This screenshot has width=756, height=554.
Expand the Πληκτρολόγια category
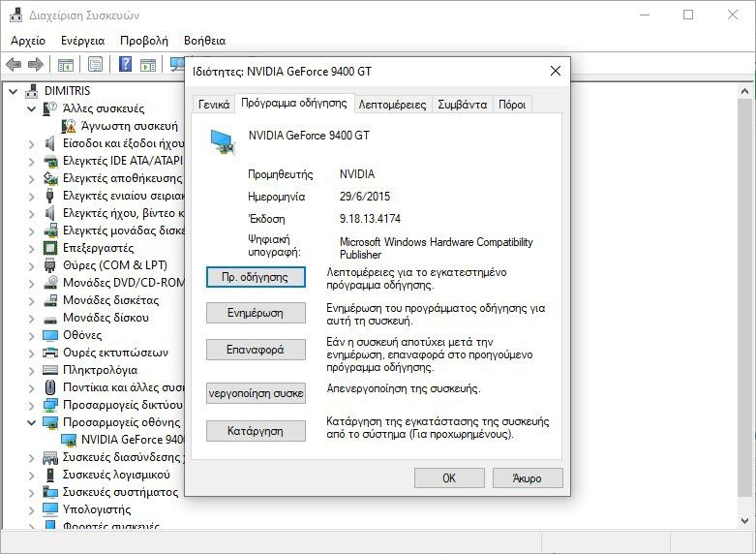coord(32,371)
